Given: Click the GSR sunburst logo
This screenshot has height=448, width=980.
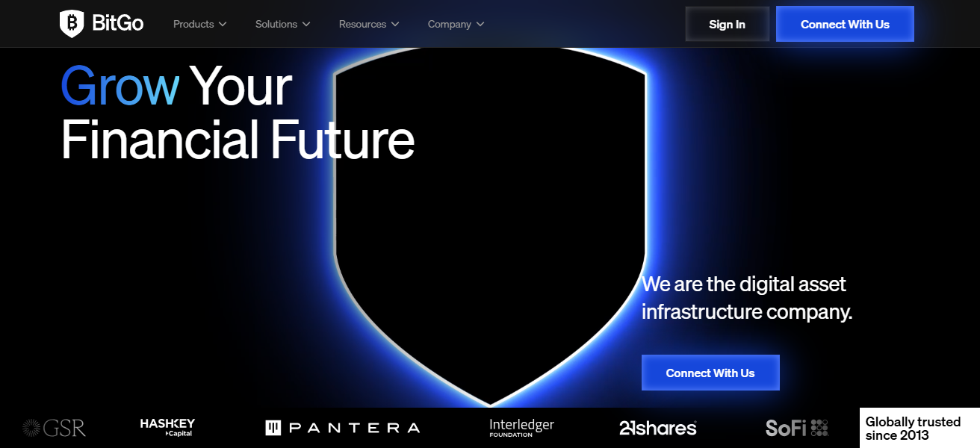Looking at the screenshot, I should [x=31, y=428].
